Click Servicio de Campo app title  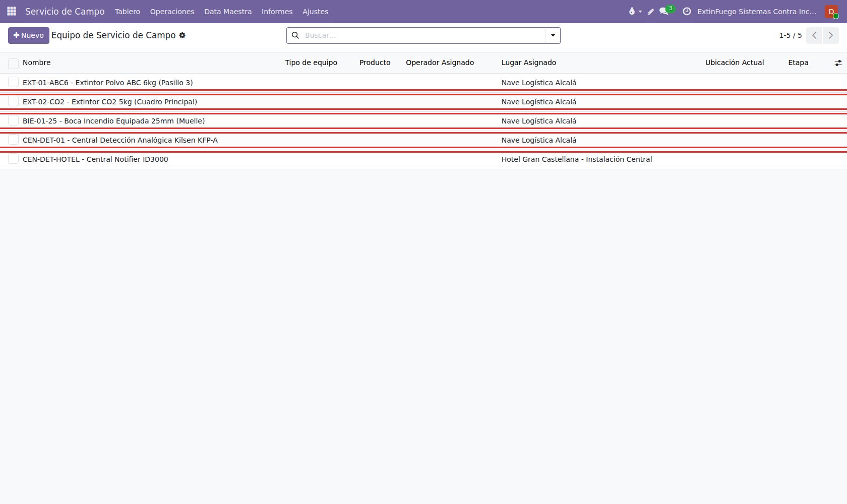click(x=65, y=12)
